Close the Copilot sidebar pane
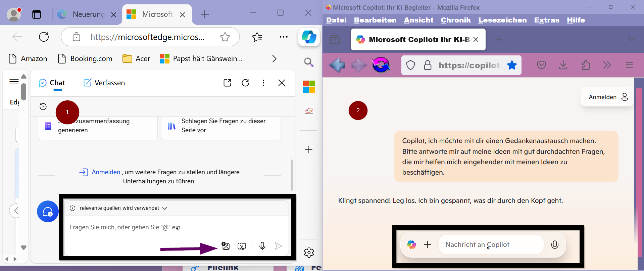644x271 pixels. click(282, 83)
